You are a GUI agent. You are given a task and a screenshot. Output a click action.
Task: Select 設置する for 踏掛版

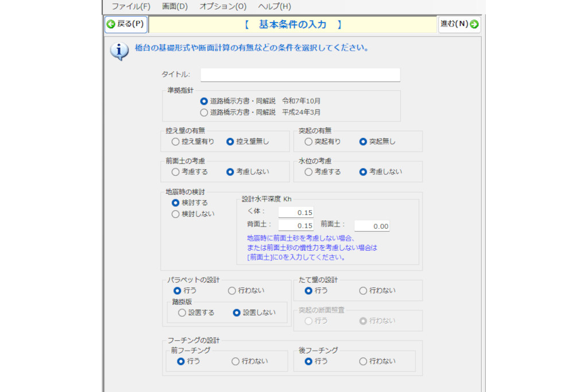(182, 313)
